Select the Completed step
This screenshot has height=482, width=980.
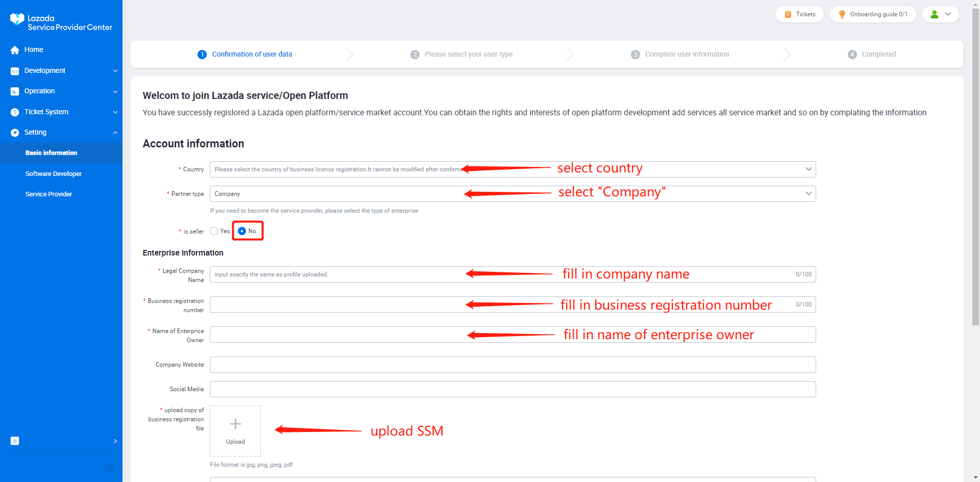872,55
